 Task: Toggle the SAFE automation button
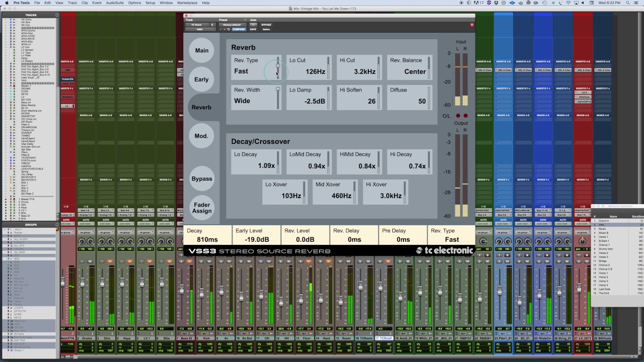(x=253, y=29)
